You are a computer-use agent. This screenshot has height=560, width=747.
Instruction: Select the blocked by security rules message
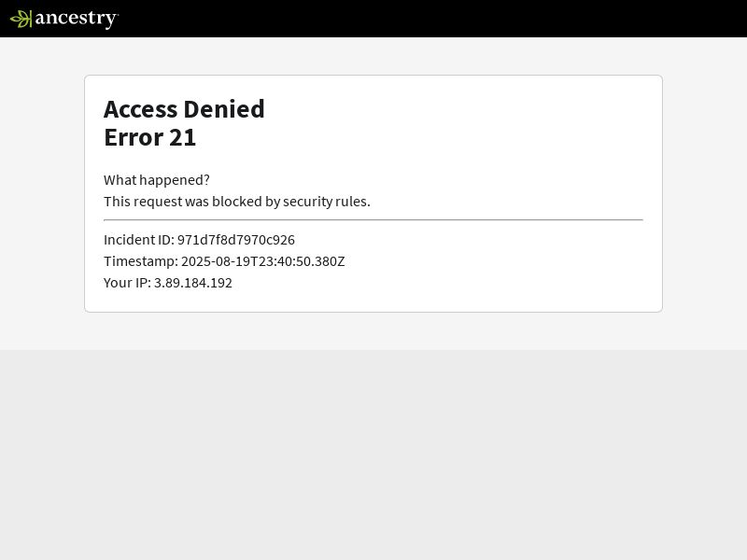237,202
